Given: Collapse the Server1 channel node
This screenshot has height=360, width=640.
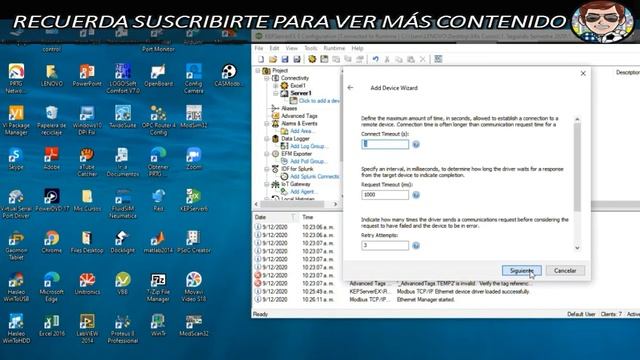Looking at the screenshot, I should (x=276, y=93).
